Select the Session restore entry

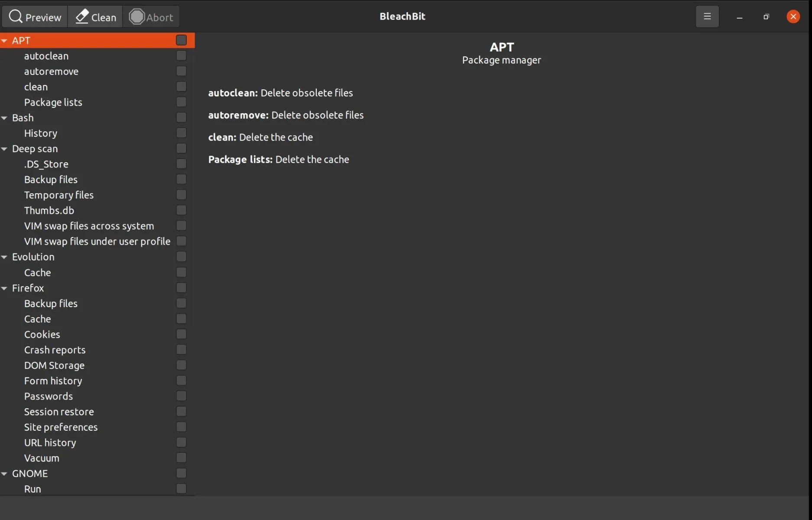point(58,411)
